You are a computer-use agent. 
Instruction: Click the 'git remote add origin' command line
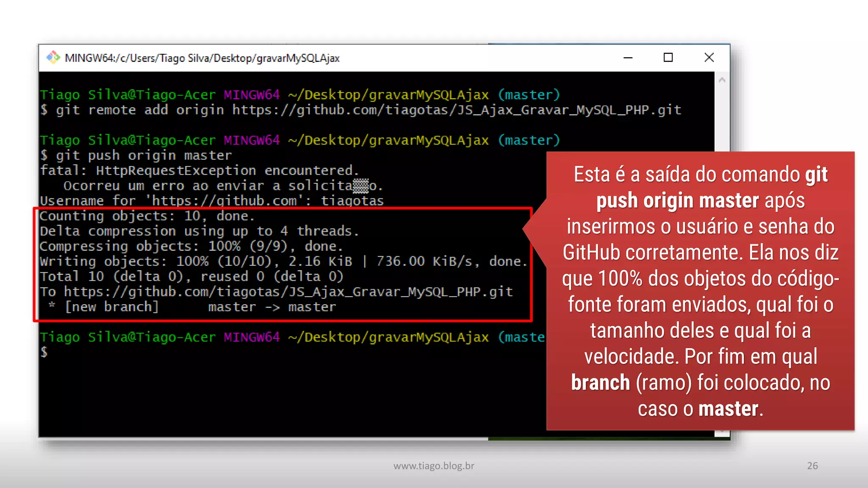click(x=361, y=110)
